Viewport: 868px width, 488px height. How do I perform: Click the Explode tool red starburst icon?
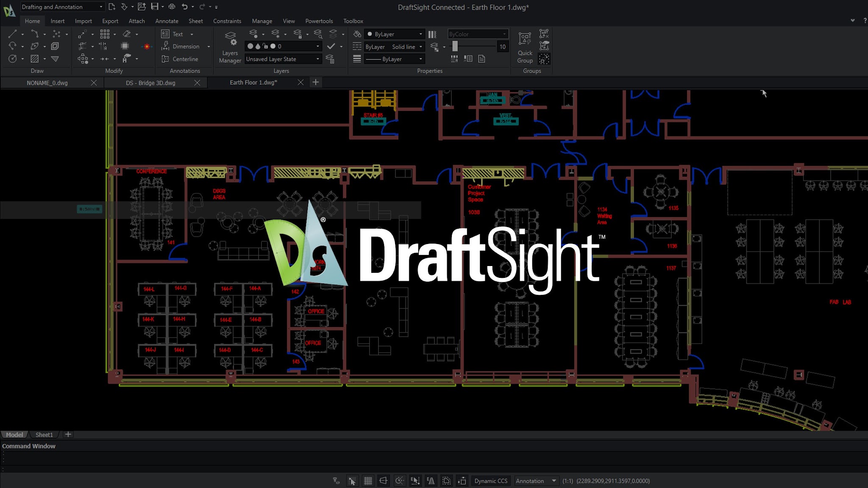[147, 47]
